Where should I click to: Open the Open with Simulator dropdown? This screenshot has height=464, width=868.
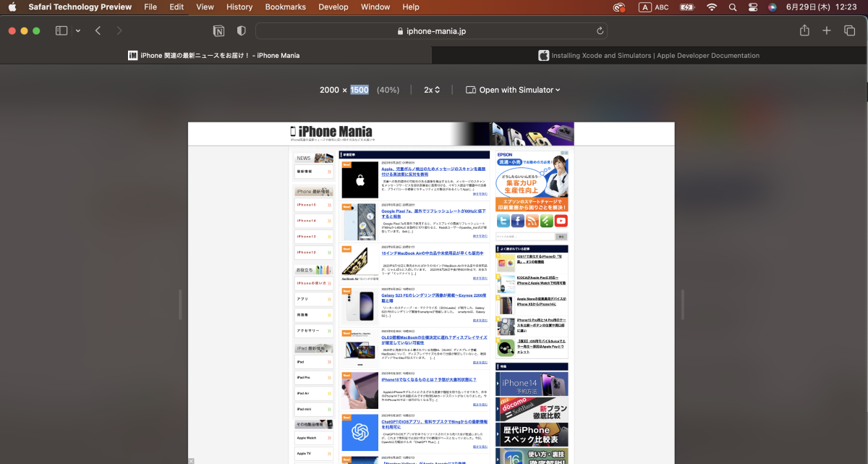point(514,89)
